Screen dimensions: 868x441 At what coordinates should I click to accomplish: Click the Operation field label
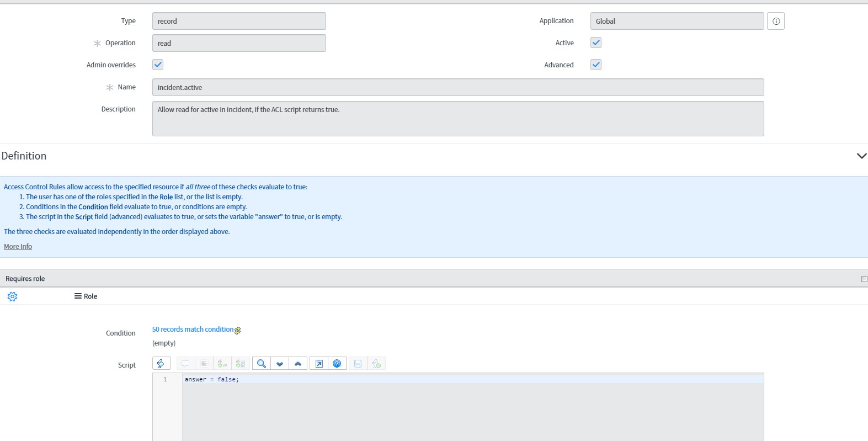click(x=120, y=43)
